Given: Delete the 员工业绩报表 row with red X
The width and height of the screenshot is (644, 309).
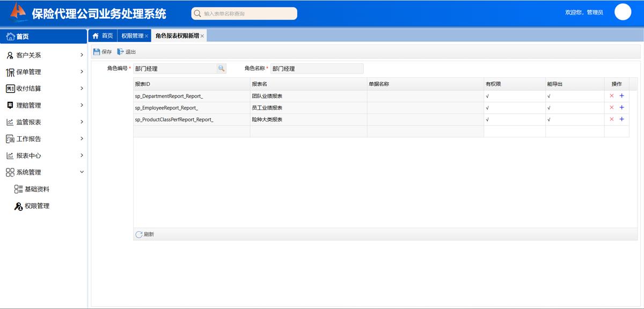Looking at the screenshot, I should 612,108.
